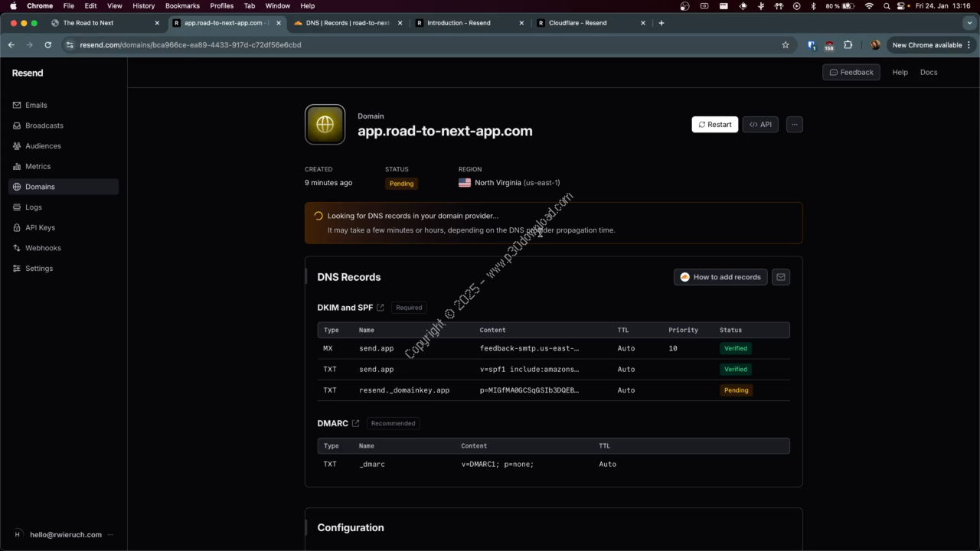Open Chrome extensions puzzle icon
Image resolution: width=980 pixels, height=551 pixels.
coord(848,45)
